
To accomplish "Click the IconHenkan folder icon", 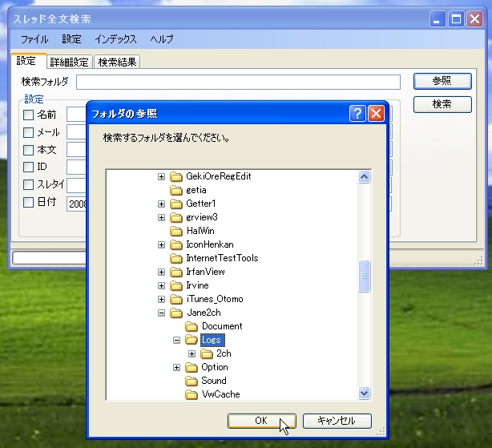I will pyautogui.click(x=176, y=244).
